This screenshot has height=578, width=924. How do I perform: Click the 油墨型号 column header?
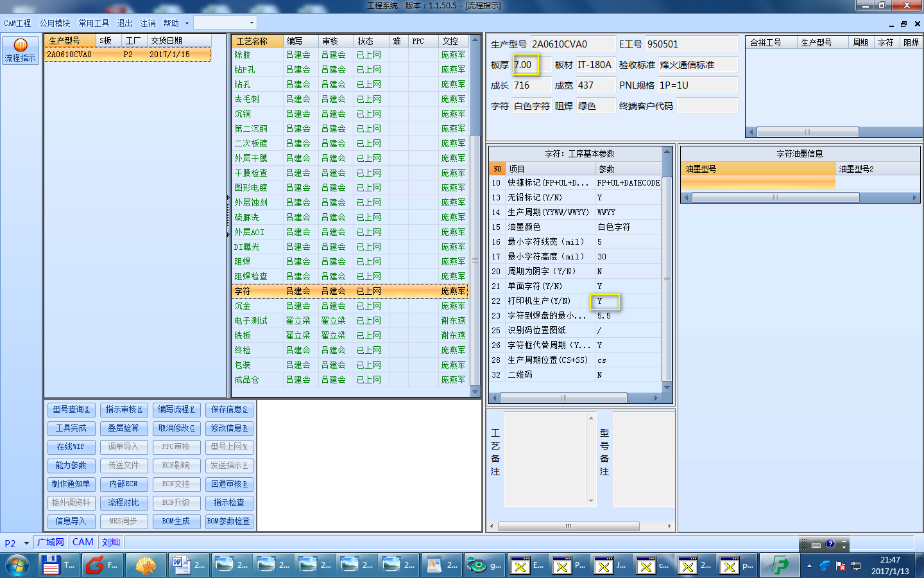758,169
